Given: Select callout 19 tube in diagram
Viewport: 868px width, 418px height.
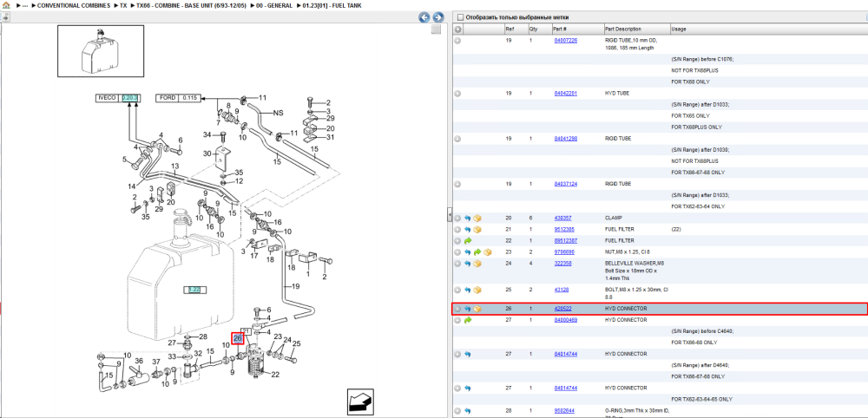Looking at the screenshot, I should coord(296,286).
